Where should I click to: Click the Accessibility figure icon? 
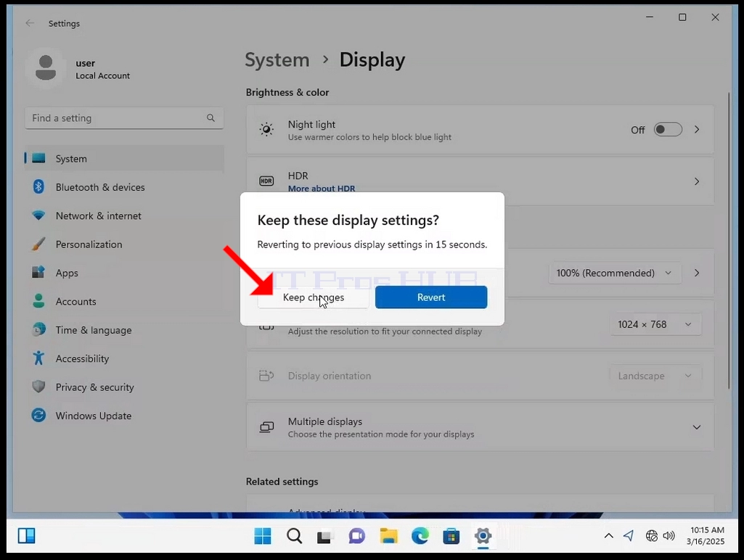pos(38,358)
